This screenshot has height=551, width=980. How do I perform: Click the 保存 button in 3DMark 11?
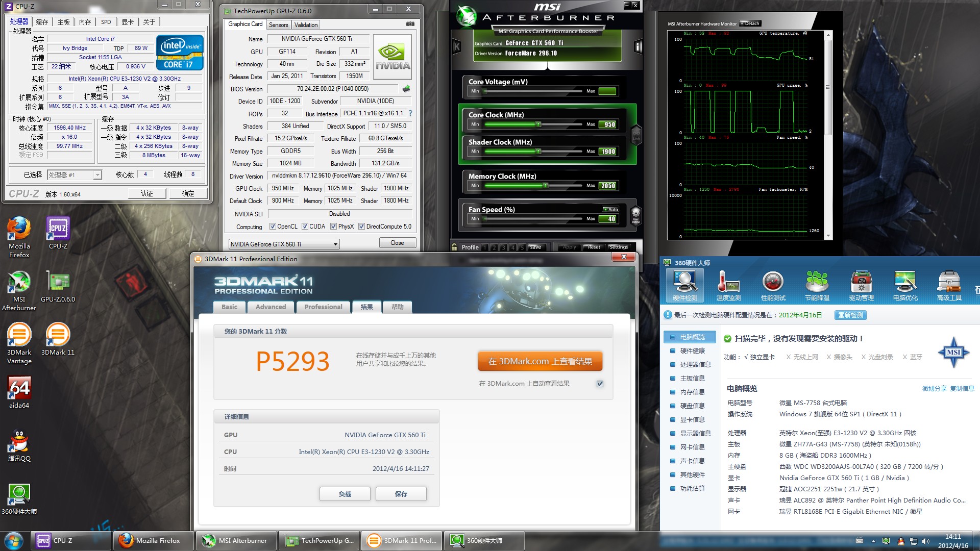click(401, 494)
